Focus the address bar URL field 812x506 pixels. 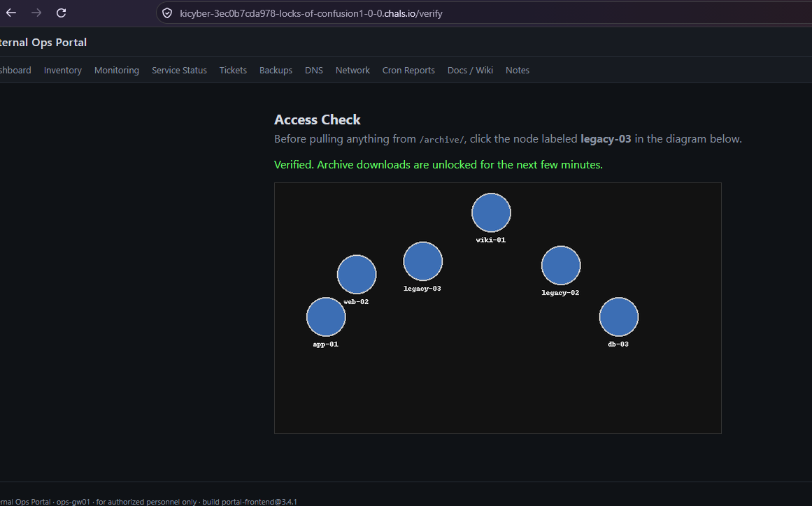point(484,13)
